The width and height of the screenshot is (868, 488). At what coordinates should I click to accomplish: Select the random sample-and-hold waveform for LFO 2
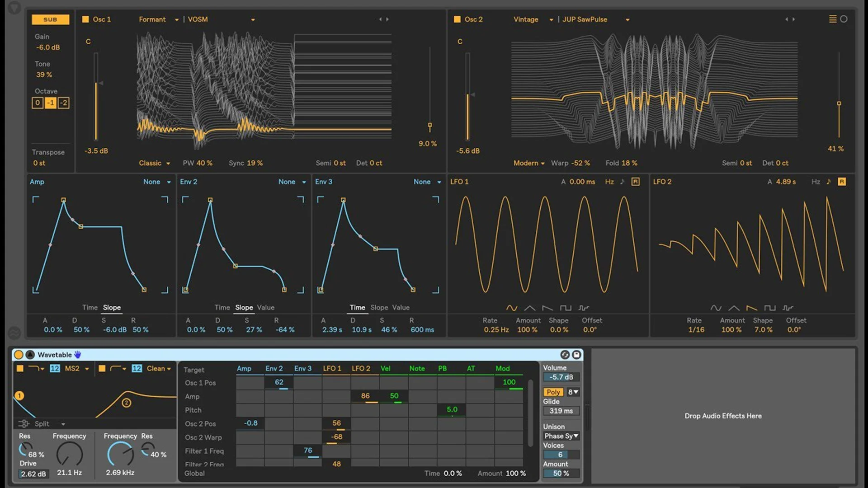click(x=788, y=308)
